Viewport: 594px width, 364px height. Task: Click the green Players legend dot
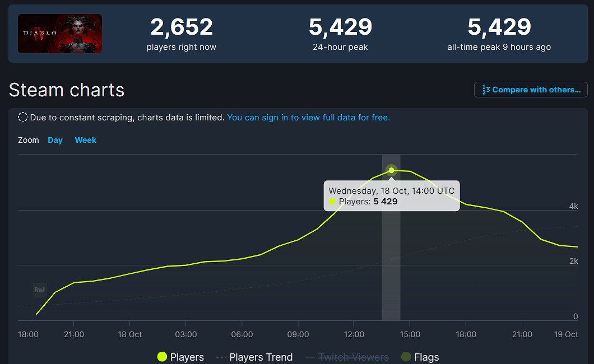[162, 357]
